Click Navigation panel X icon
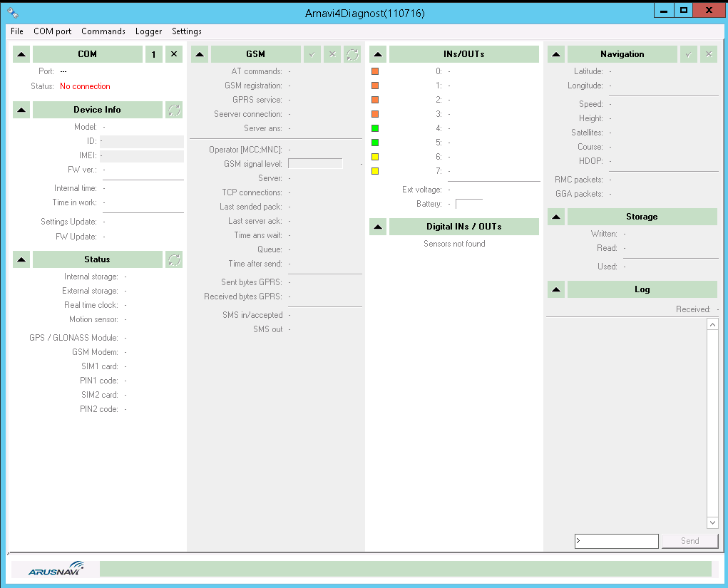The image size is (728, 588). tap(709, 54)
